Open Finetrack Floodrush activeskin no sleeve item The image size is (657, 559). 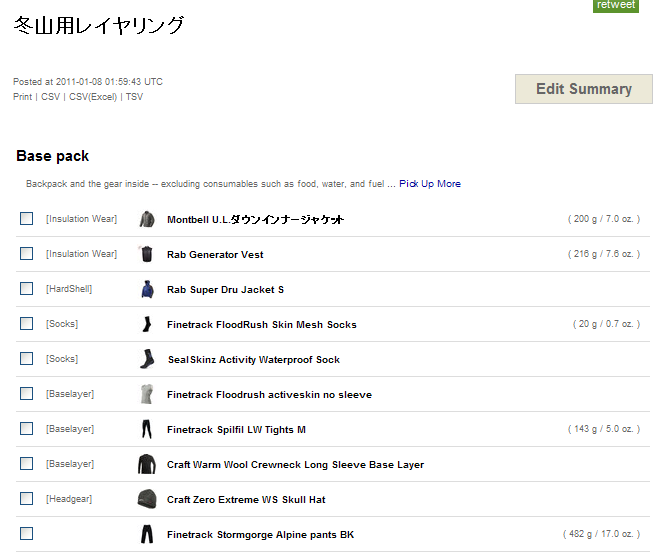point(269,395)
